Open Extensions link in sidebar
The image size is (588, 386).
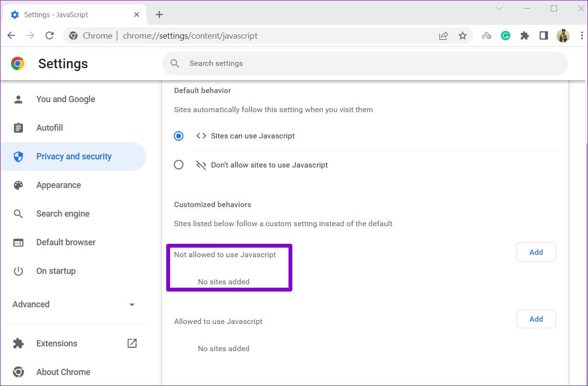click(x=56, y=344)
